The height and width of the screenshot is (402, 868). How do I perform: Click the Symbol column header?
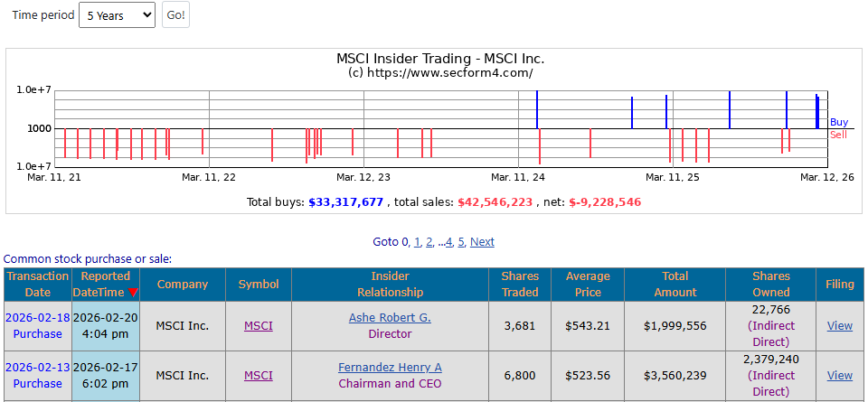tap(259, 285)
